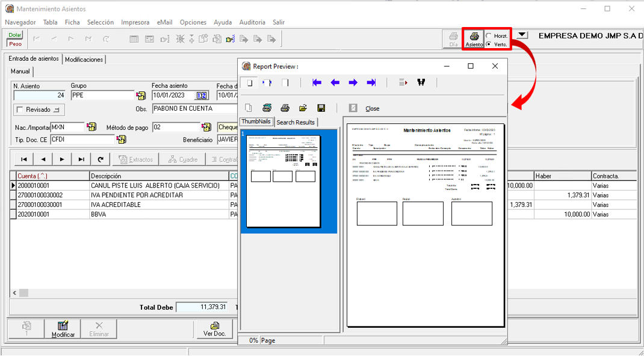This screenshot has height=356, width=644.
Task: Click the Total Debe value 11,379.31
Action: coord(202,307)
